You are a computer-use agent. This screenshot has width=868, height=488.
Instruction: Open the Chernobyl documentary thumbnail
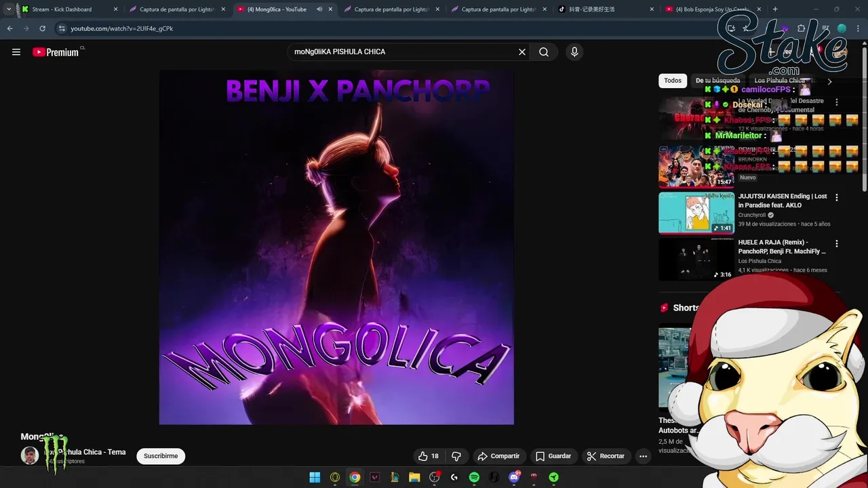point(696,117)
